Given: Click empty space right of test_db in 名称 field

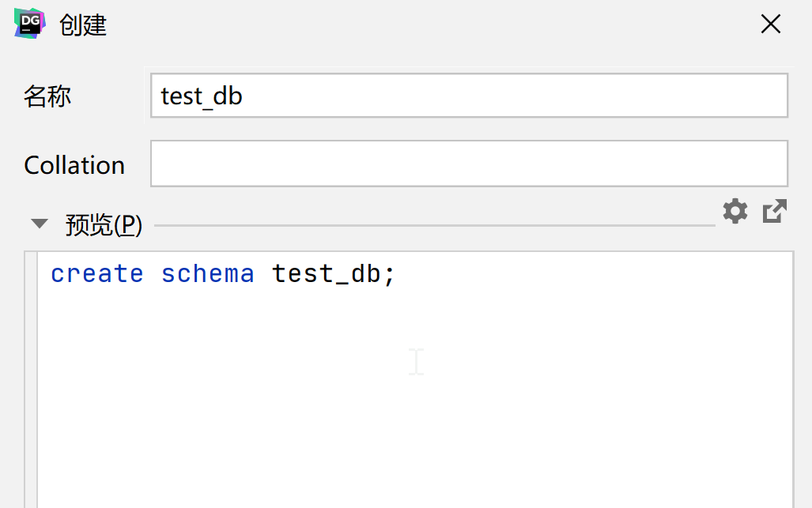Looking at the screenshot, I should click(x=514, y=96).
